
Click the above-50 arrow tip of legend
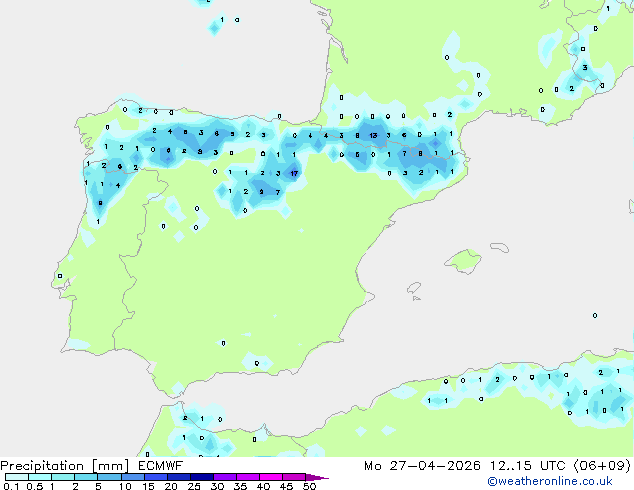(317, 477)
